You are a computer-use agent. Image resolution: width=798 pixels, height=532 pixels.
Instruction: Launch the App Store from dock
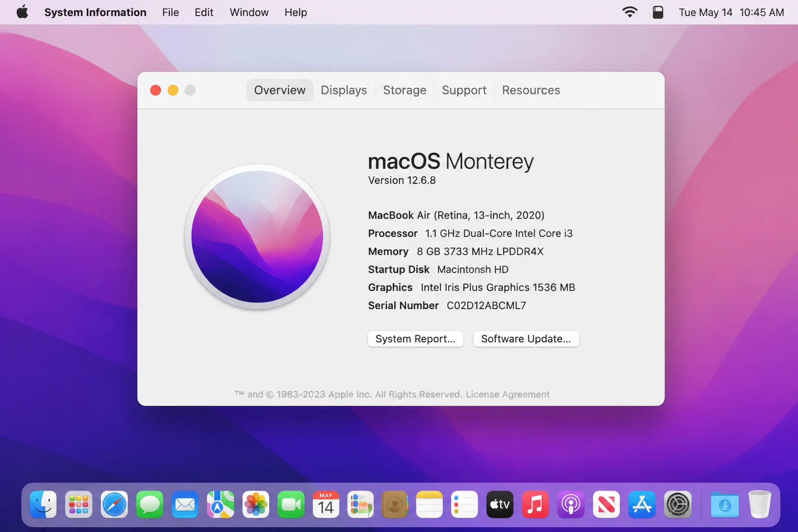[x=642, y=504]
